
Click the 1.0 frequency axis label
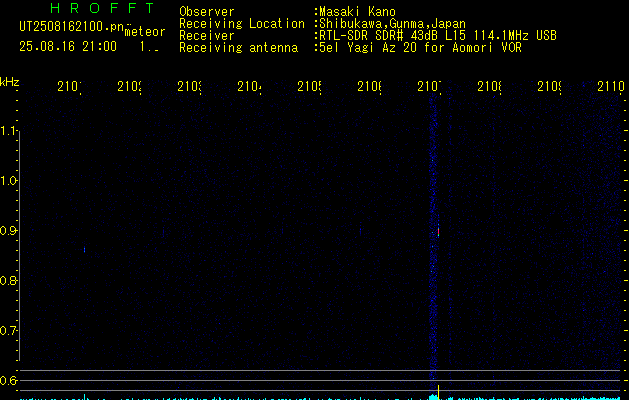click(8, 181)
